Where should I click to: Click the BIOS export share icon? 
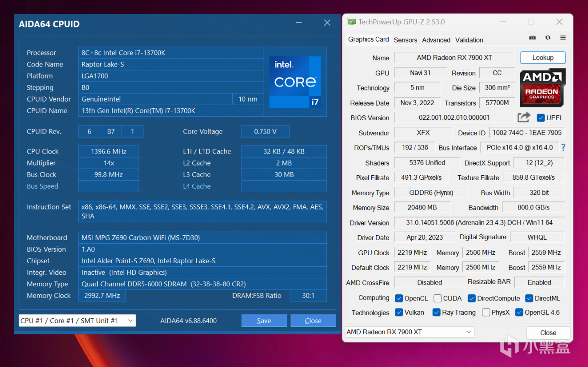(x=524, y=117)
